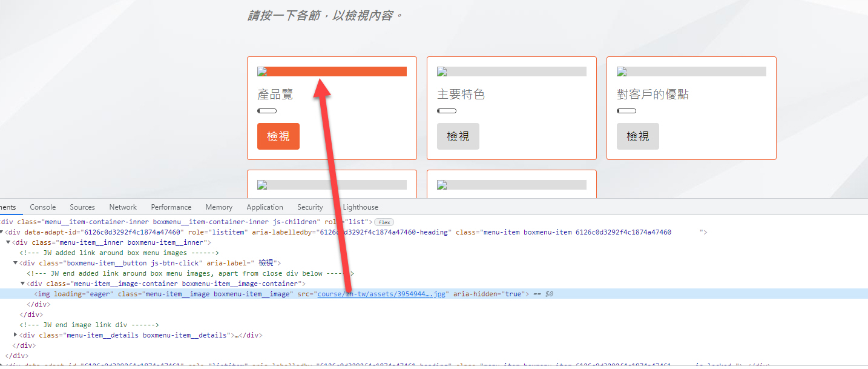
Task: Click the broken image icon in the 產品覽 card
Action: (x=261, y=71)
